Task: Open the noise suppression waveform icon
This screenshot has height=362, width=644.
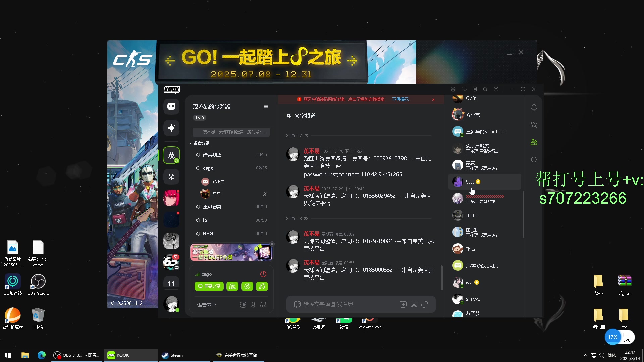Action: [x=243, y=305]
